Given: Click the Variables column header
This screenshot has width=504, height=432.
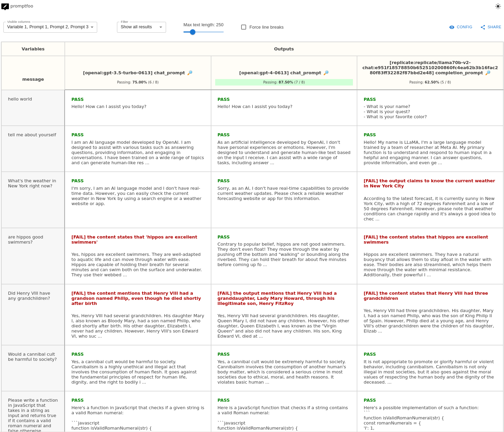Looking at the screenshot, I should [x=33, y=49].
